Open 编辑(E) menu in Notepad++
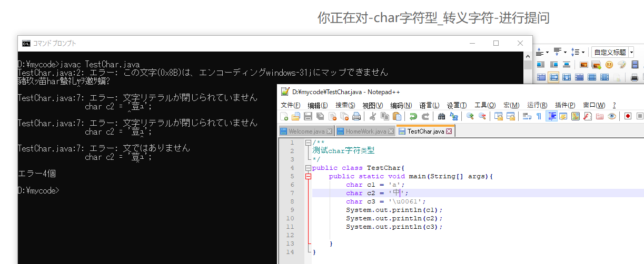The height and width of the screenshot is (264, 644). click(318, 105)
